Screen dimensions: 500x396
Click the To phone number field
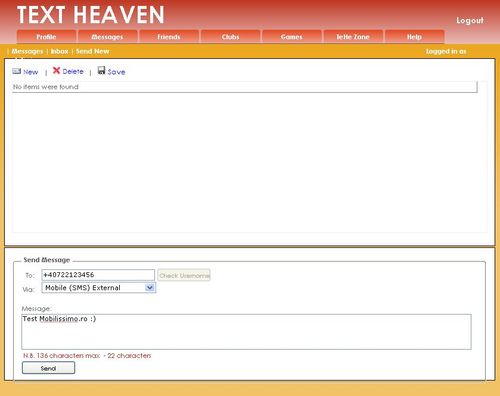[98, 275]
